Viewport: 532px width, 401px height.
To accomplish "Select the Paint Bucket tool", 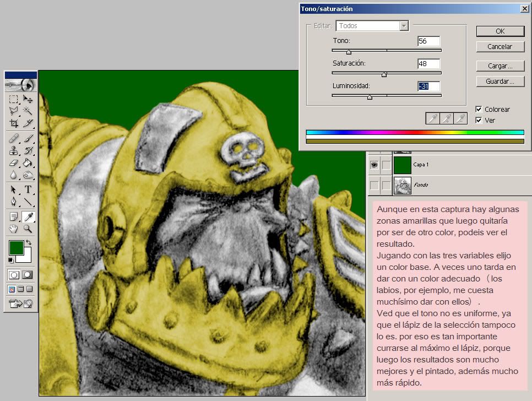I will 28,163.
